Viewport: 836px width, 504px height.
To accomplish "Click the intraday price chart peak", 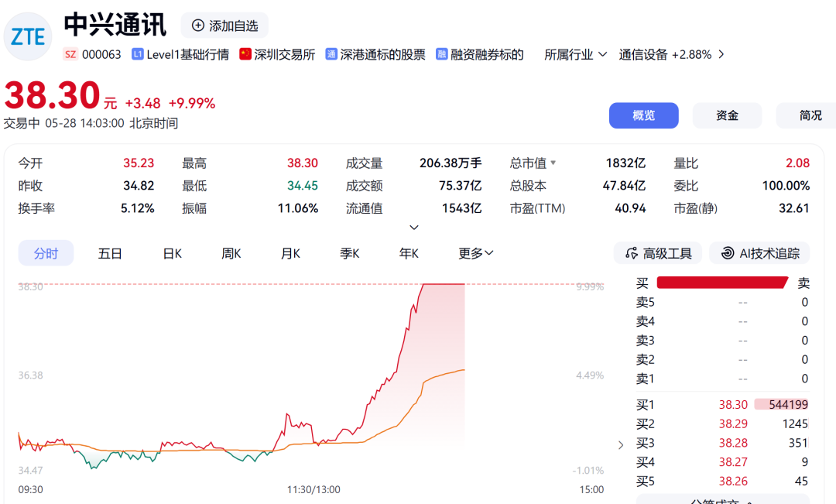I will pyautogui.click(x=444, y=284).
